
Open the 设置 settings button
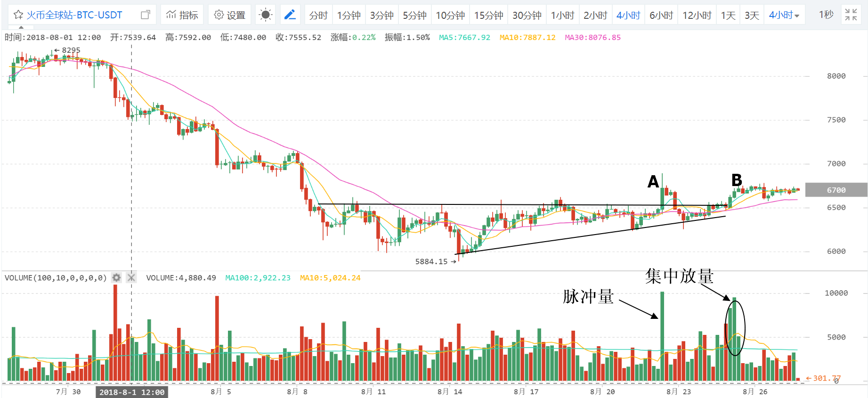(229, 15)
